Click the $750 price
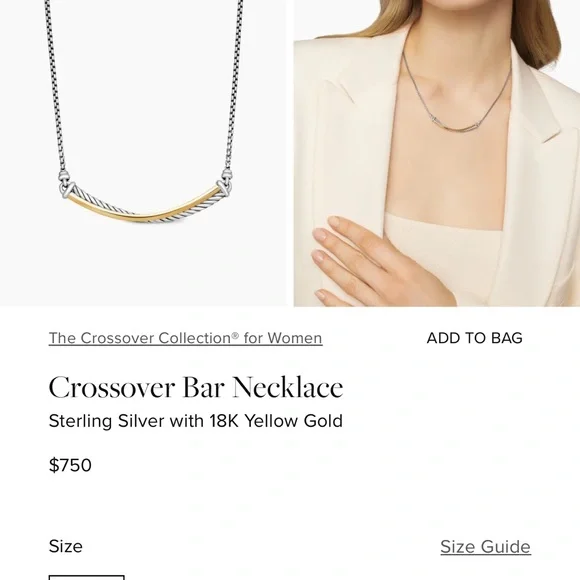580x580 pixels. pos(70,465)
